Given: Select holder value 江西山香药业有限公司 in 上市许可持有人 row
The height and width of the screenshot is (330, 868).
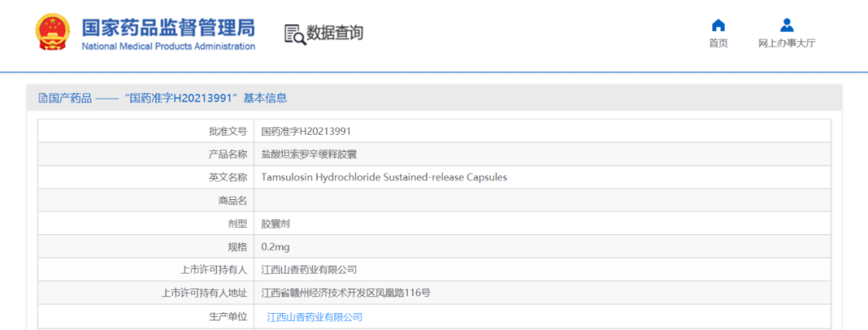Looking at the screenshot, I should (x=309, y=271).
